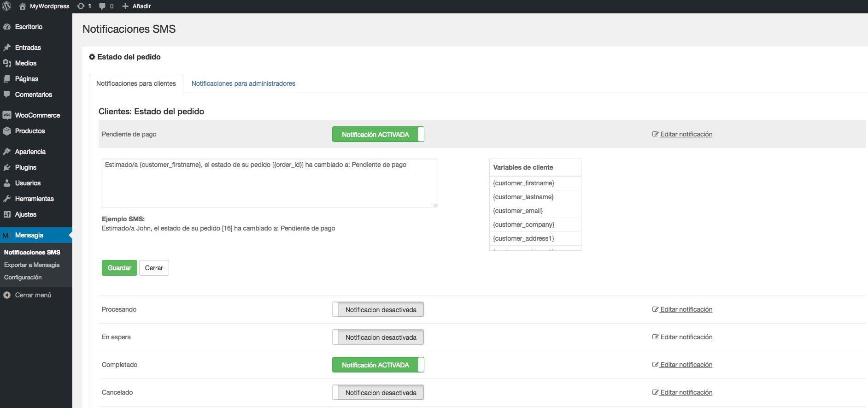This screenshot has width=868, height=408.
Task: Enable the Procesando notification toggle
Action: coord(378,309)
